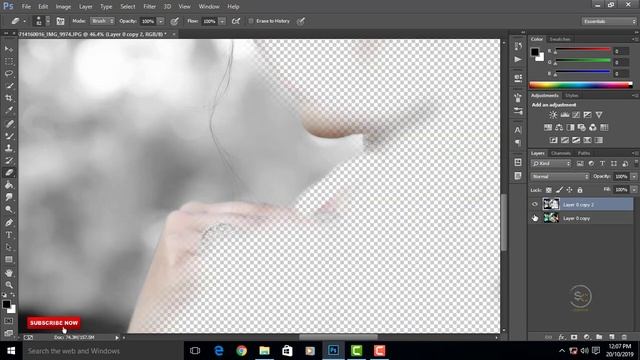The height and width of the screenshot is (360, 640).
Task: Open the History panel icon
Action: click(x=518, y=46)
